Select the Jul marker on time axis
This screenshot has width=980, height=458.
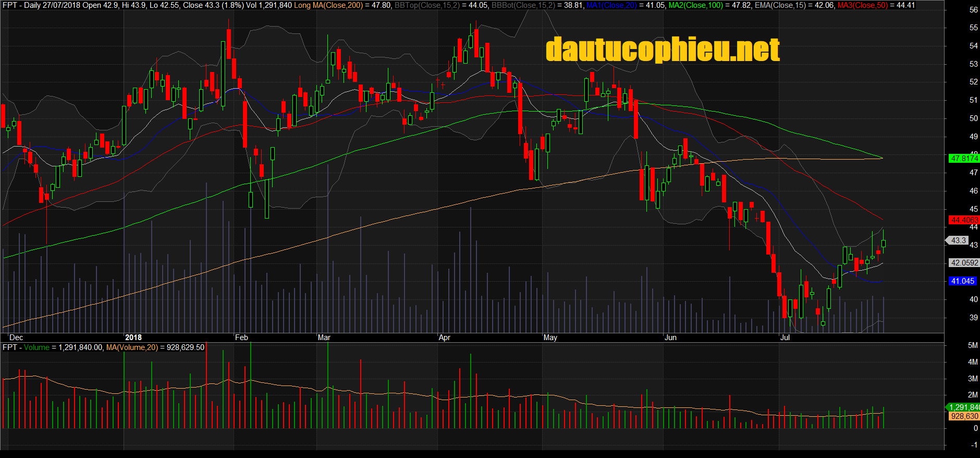[x=785, y=338]
